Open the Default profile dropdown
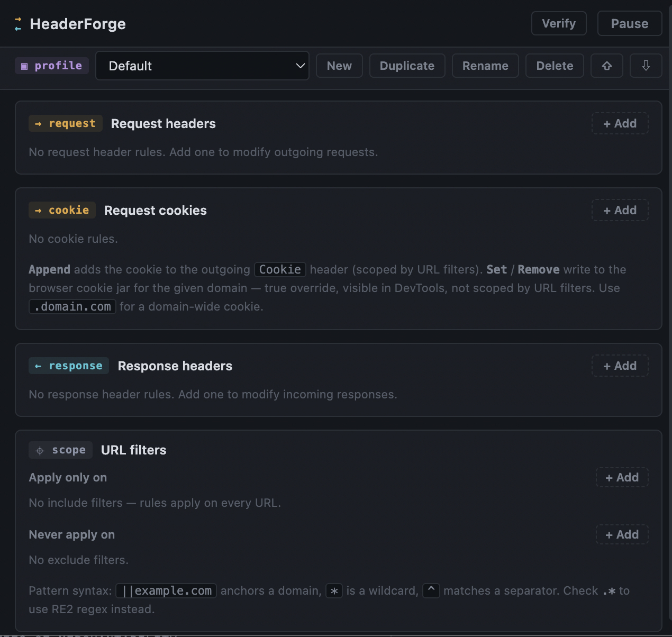672x637 pixels. coord(202,66)
